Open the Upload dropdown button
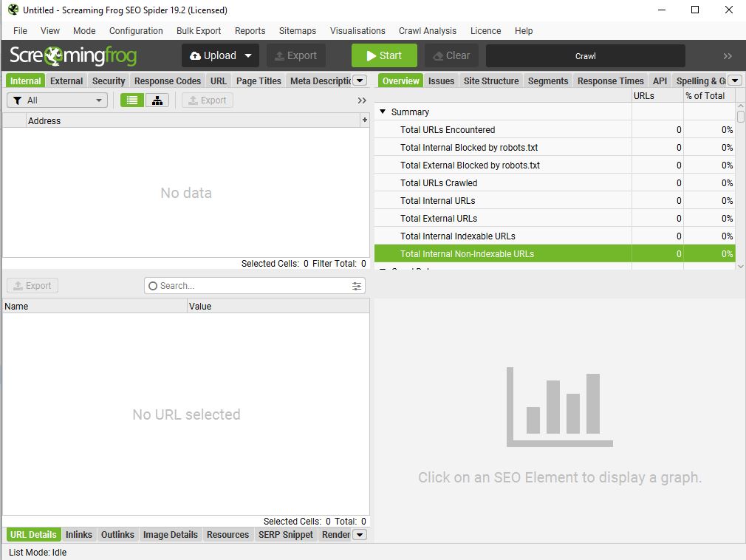The height and width of the screenshot is (560, 746). (220, 55)
